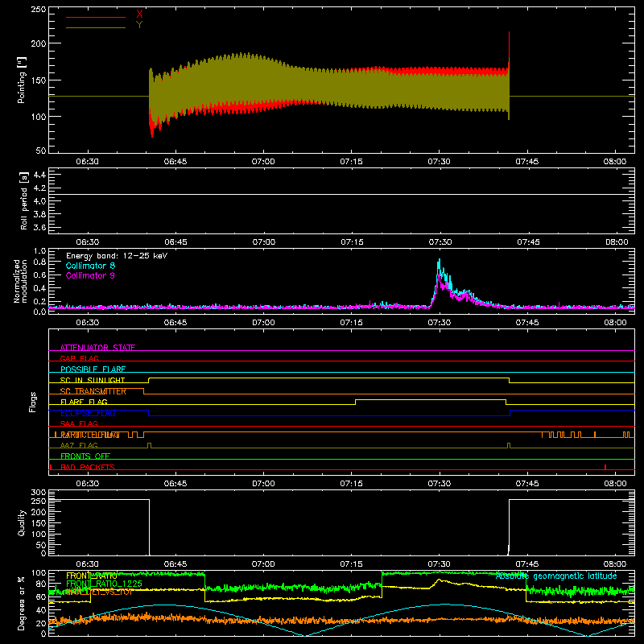Select the GAP_FLAG label
Screen dimensions: 644x644
[79, 358]
